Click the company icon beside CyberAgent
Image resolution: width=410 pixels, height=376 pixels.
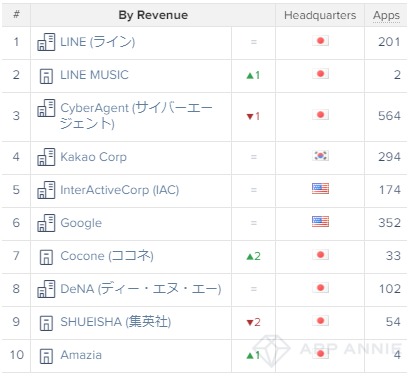pos(46,108)
